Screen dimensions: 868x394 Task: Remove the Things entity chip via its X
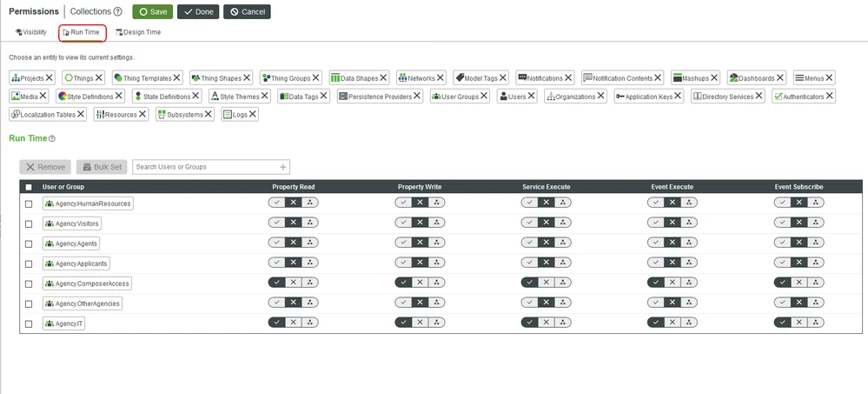tap(98, 78)
